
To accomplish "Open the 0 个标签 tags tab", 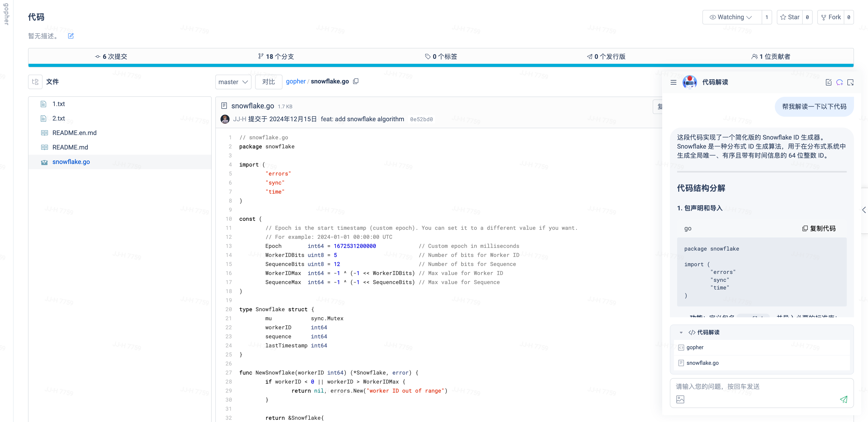I will 441,56.
